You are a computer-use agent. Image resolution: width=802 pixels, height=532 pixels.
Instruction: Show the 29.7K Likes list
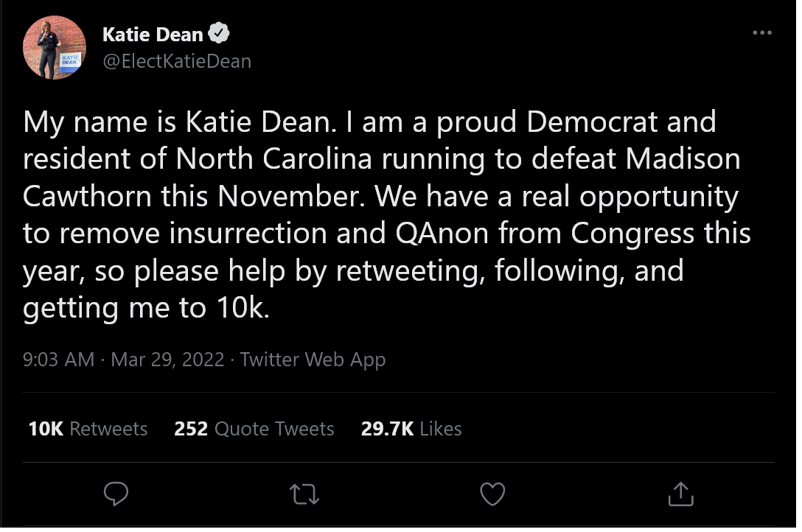pyautogui.click(x=411, y=429)
